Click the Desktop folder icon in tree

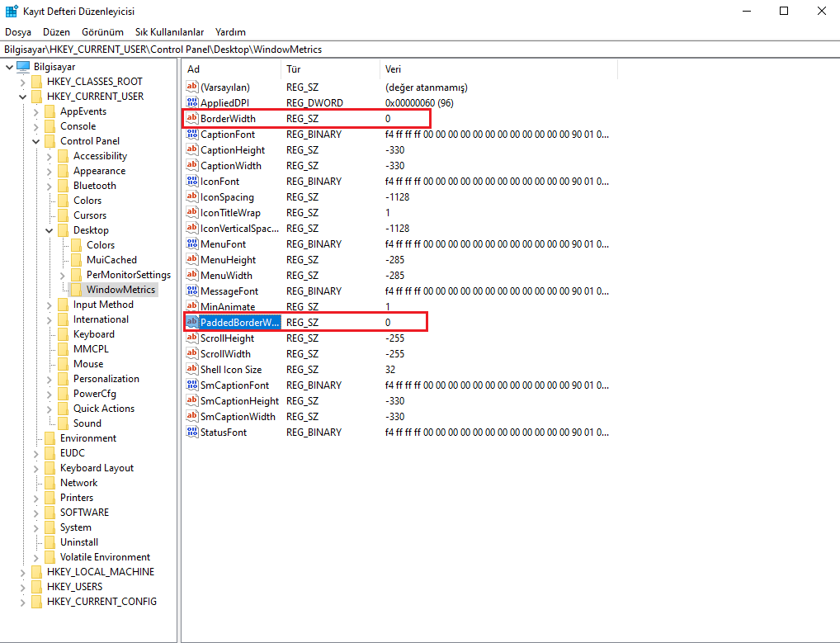pyautogui.click(x=64, y=229)
